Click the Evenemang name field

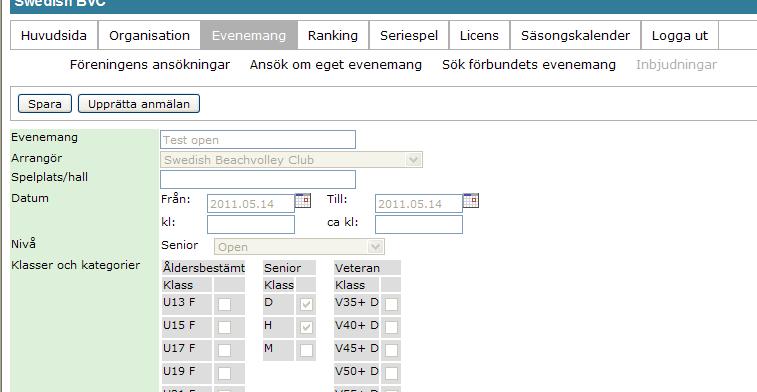tap(258, 140)
